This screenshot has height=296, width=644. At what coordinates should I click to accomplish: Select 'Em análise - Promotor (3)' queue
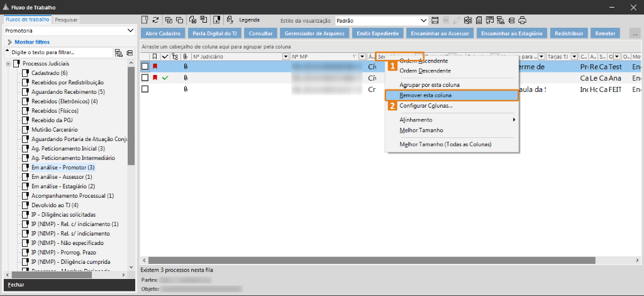point(63,168)
